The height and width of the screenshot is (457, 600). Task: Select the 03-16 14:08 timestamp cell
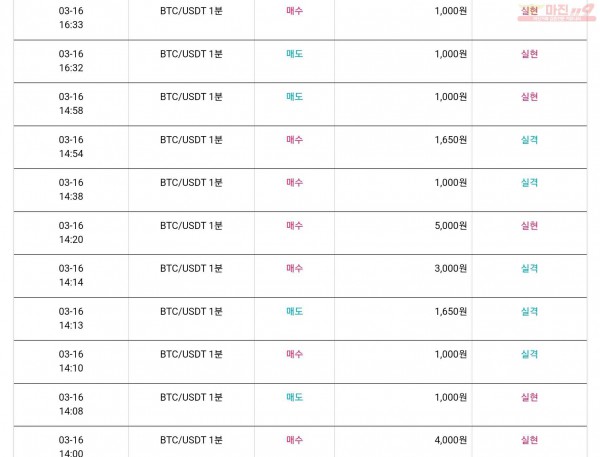71,404
